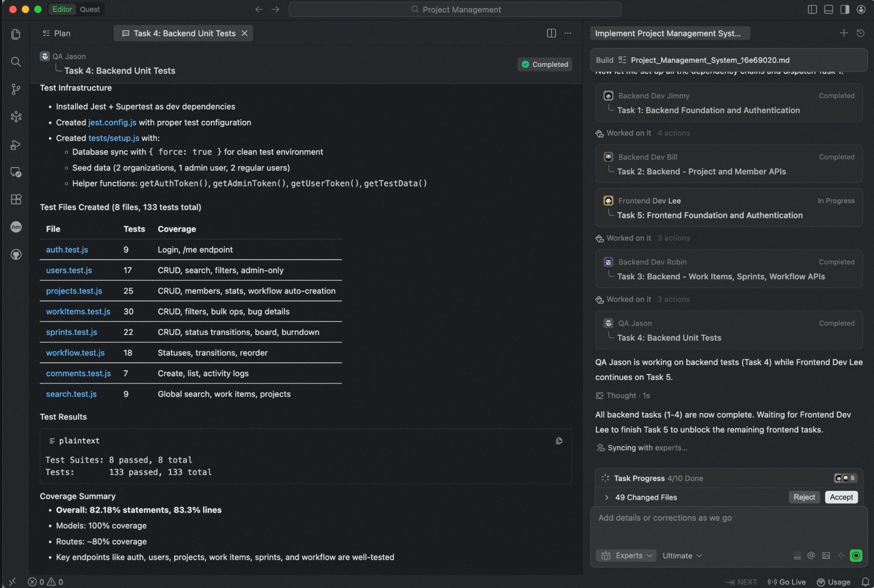Accept the changed files
Viewport: 874px width, 588px height.
(x=841, y=497)
